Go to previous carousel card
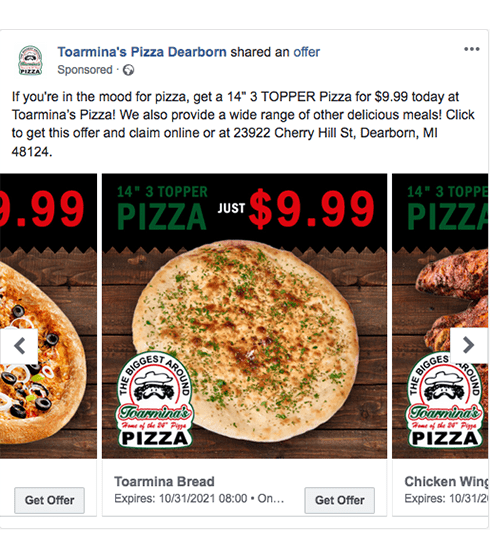Viewport: 490px width, 559px height. 19,345
